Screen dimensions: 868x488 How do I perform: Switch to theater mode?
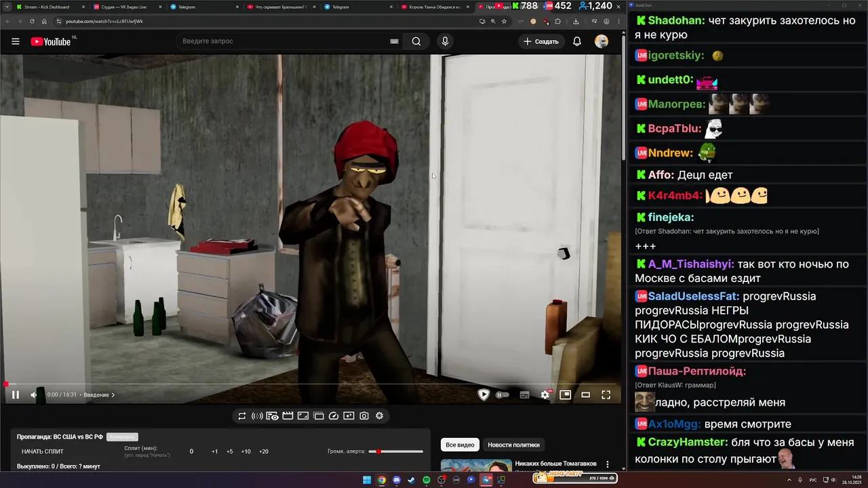[586, 395]
